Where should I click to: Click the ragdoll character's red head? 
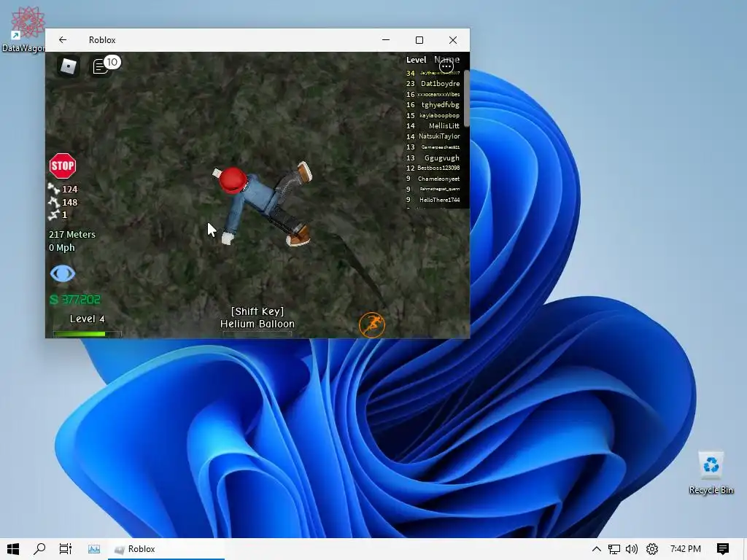[233, 180]
